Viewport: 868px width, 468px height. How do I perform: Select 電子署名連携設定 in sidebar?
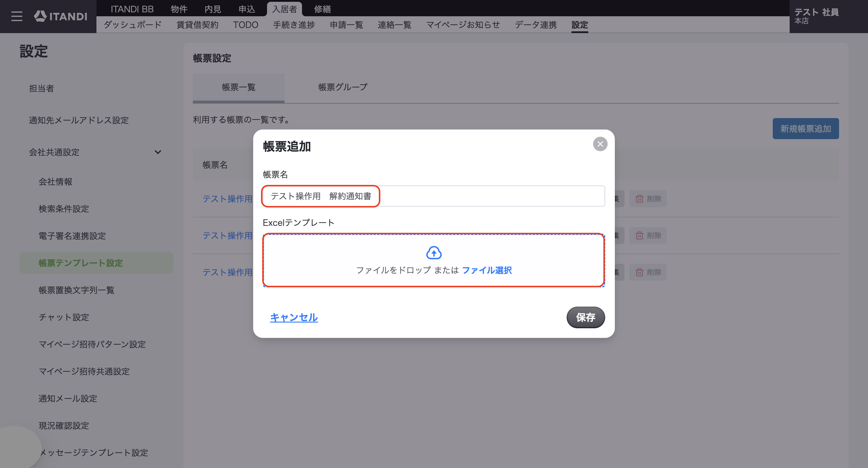coord(72,236)
